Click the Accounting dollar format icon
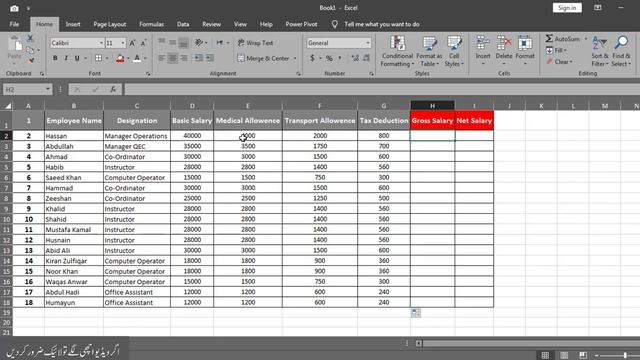The image size is (640, 360). pyautogui.click(x=312, y=58)
